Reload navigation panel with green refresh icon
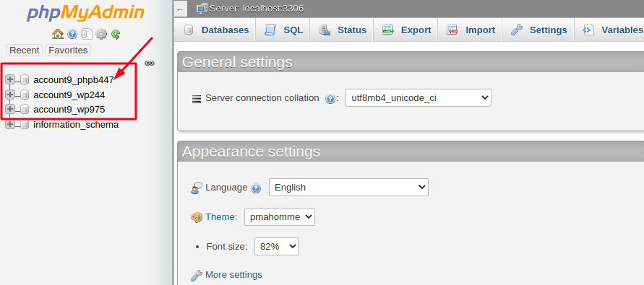The width and height of the screenshot is (644, 285). [116, 34]
